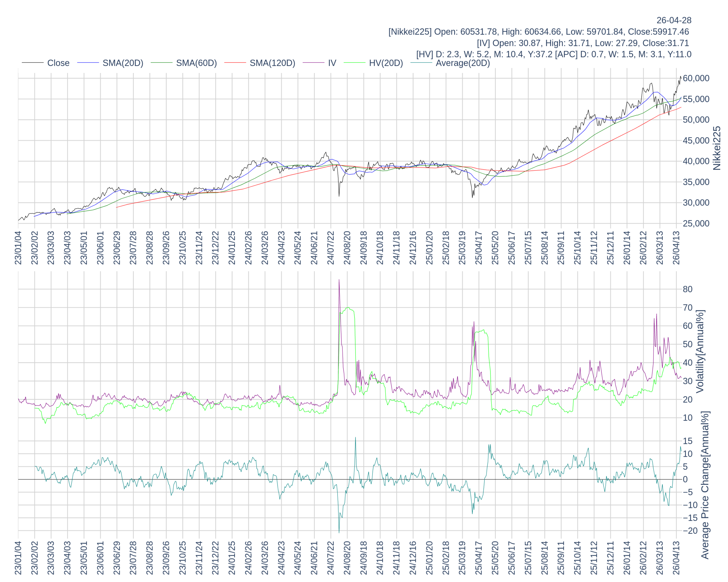The image size is (728, 582).
Task: Click the Average Price Change[Annual%] axis title
Action: (705, 485)
